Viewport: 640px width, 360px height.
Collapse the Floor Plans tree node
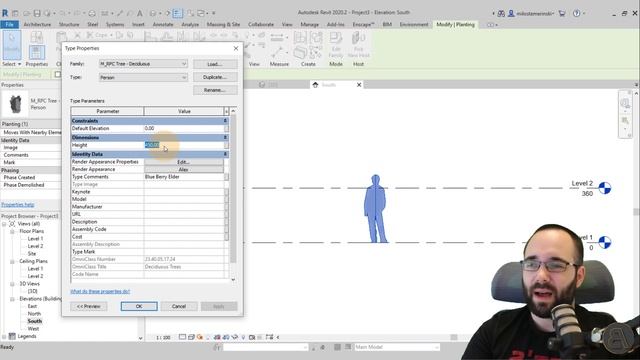click(x=12, y=231)
